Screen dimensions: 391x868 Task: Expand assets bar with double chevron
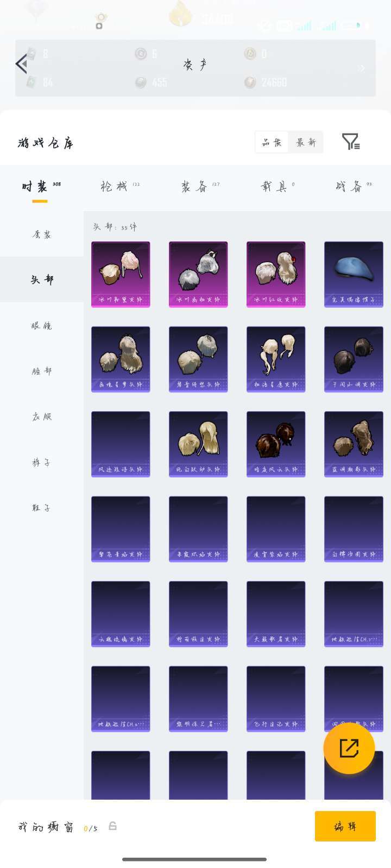pos(361,68)
